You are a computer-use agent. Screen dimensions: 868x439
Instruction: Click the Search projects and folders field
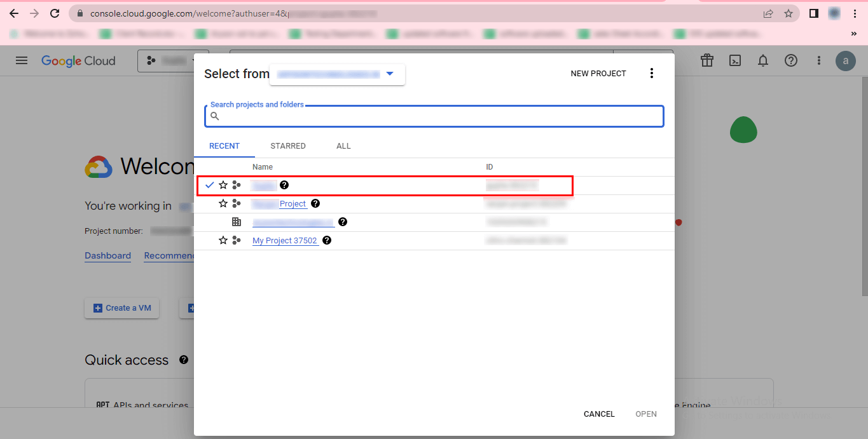point(434,116)
